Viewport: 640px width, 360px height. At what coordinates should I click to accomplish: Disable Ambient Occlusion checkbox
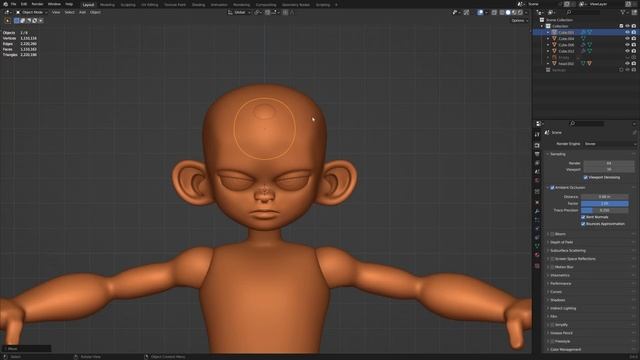(x=552, y=188)
